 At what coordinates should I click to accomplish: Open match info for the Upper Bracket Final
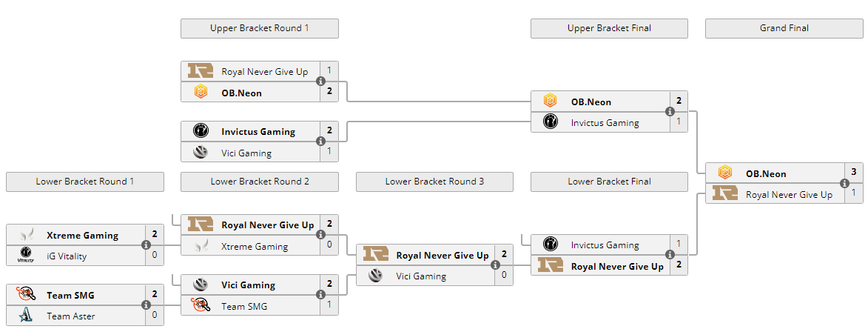pos(670,112)
